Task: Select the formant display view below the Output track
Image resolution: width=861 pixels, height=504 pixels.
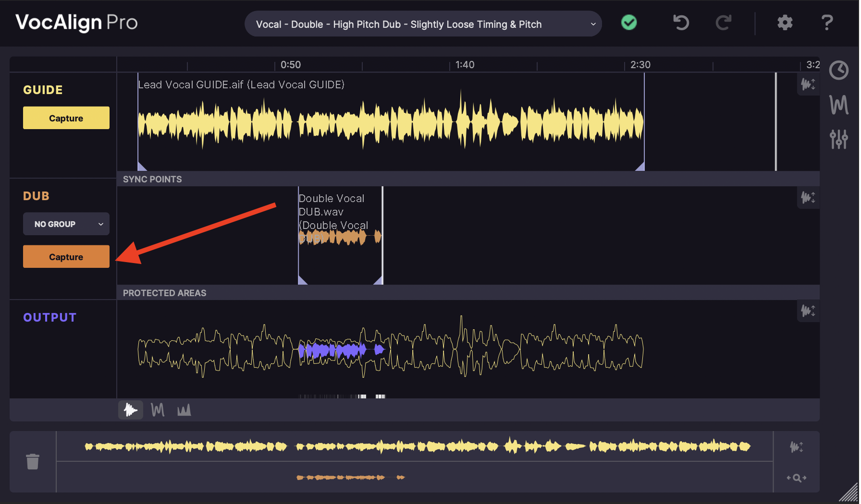Action: 184,410
